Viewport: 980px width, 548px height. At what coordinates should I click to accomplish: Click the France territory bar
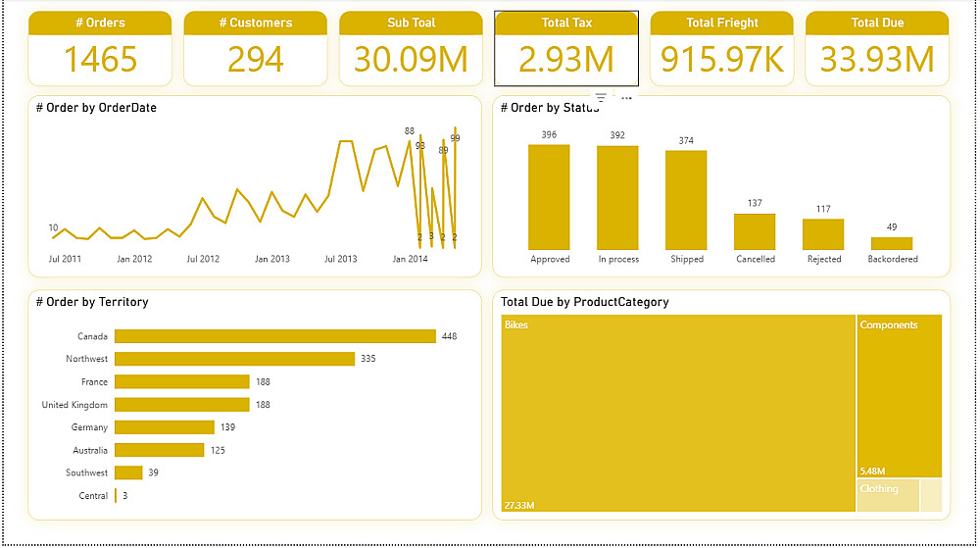(x=182, y=381)
